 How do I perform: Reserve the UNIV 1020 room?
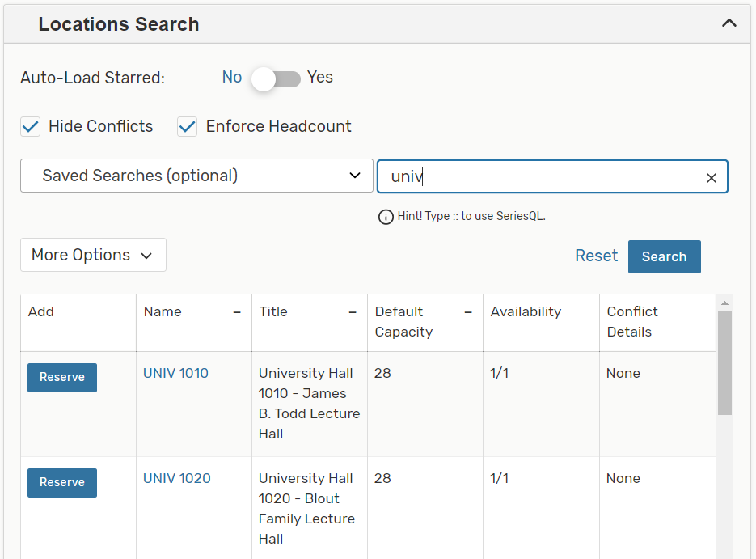[x=62, y=483]
